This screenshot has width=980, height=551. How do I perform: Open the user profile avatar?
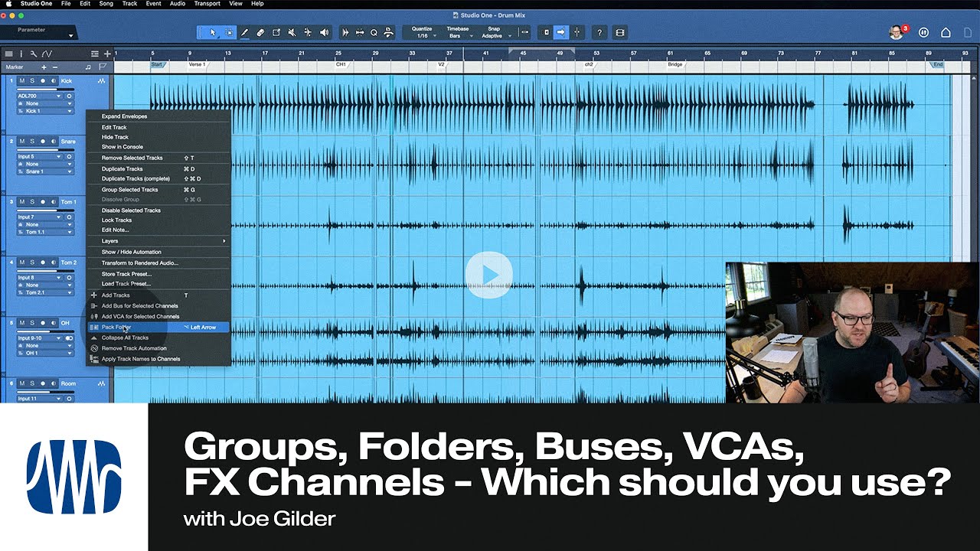(x=896, y=32)
